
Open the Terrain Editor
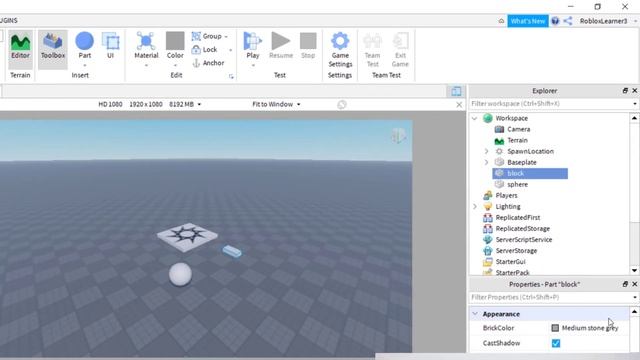(20, 49)
